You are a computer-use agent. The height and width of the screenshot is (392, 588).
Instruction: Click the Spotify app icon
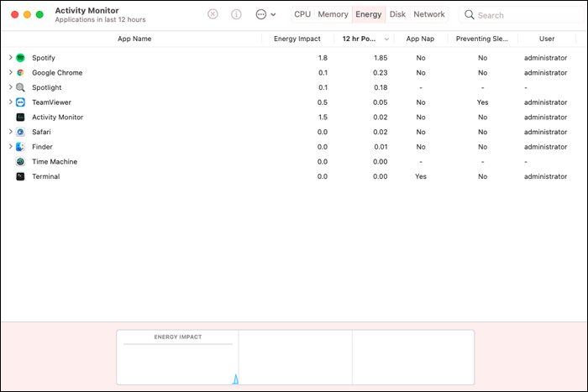point(21,58)
